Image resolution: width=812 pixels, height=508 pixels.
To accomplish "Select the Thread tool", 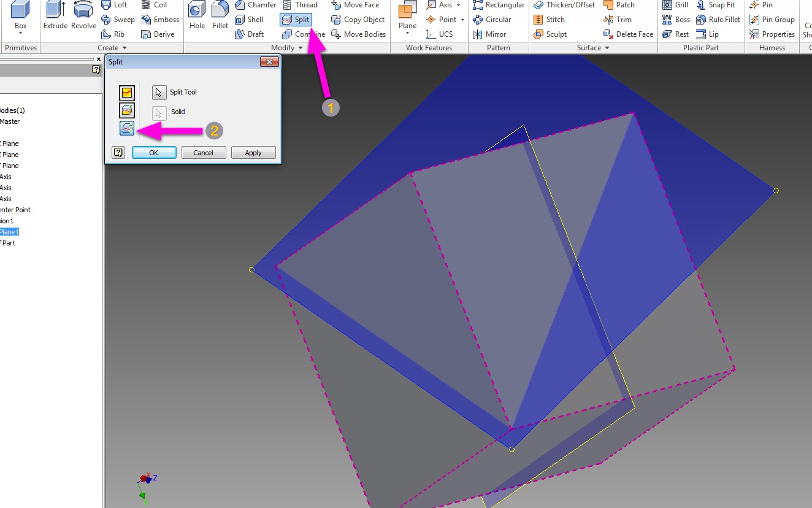I will (300, 5).
